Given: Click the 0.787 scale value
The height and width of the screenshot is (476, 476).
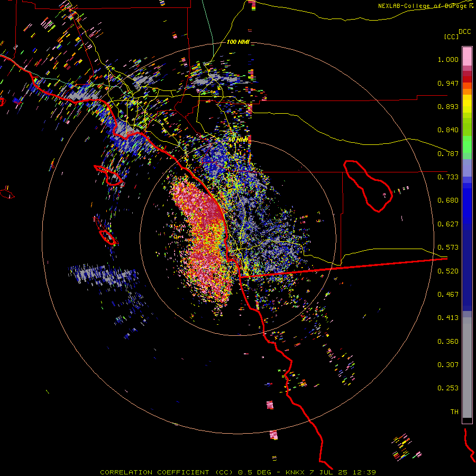Looking at the screenshot, I should (448, 153).
